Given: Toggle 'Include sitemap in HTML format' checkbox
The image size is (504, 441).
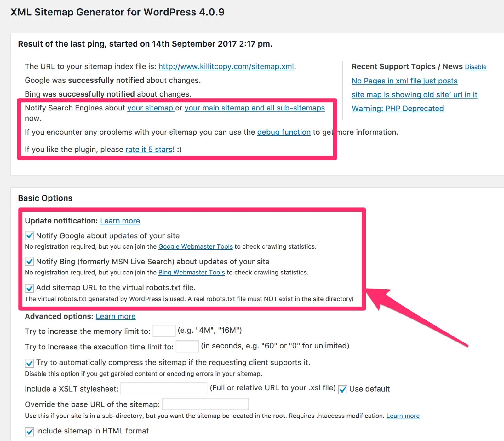Looking at the screenshot, I should [29, 432].
